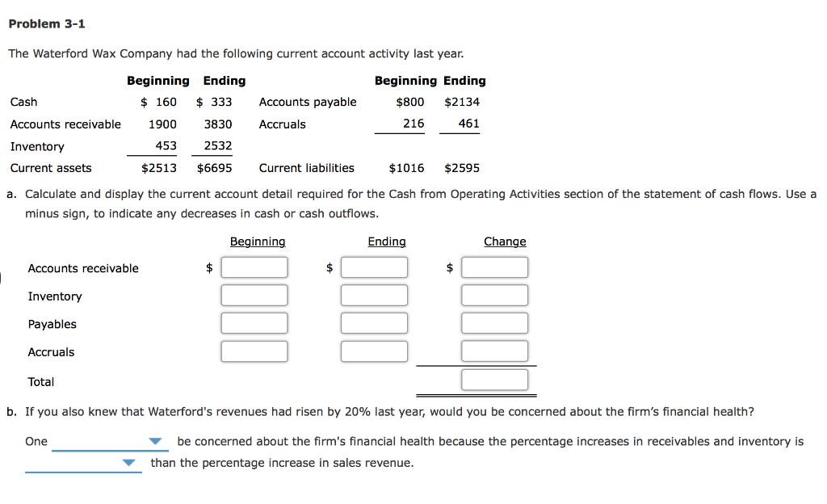Select the Change input for Inventory

click(x=494, y=295)
